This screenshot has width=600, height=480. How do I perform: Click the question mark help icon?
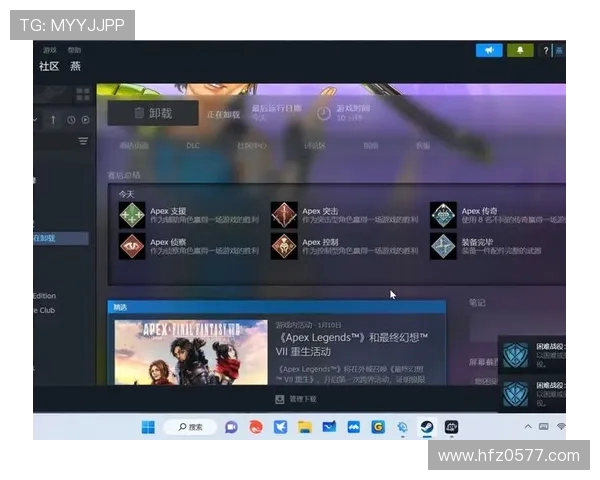pos(546,51)
